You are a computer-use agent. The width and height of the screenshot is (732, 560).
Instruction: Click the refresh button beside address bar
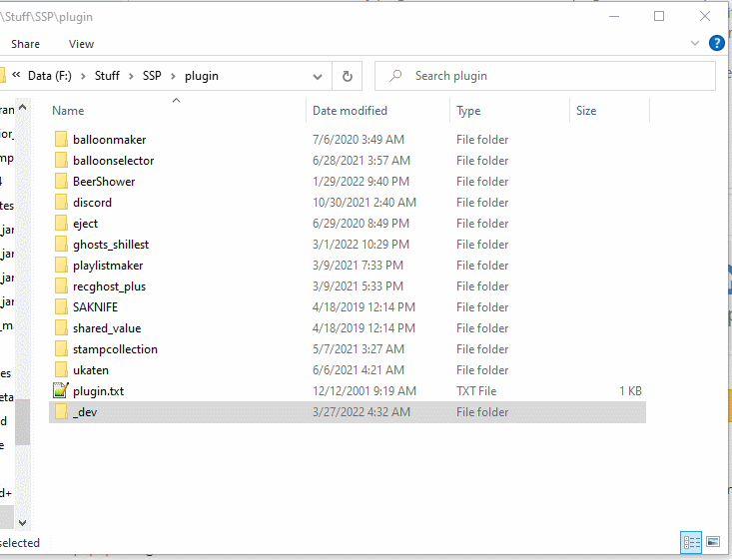[x=347, y=76]
